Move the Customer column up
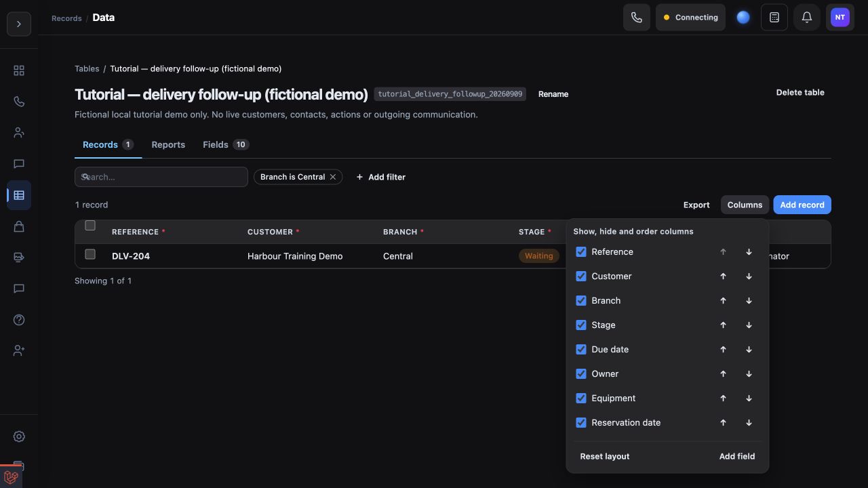This screenshot has width=868, height=488. (x=723, y=276)
